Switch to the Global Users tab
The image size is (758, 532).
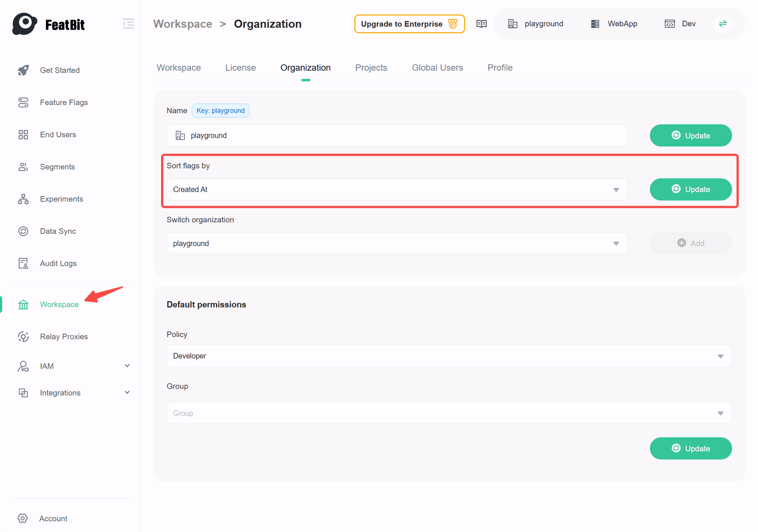[x=437, y=68]
